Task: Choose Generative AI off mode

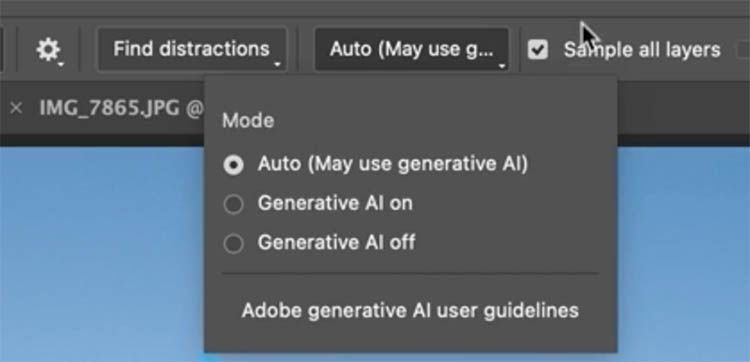Action: click(320, 243)
